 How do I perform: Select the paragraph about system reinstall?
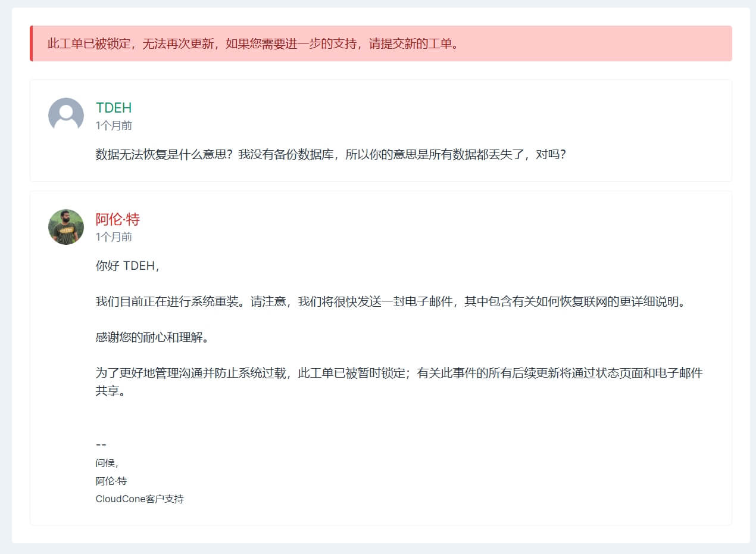(390, 301)
